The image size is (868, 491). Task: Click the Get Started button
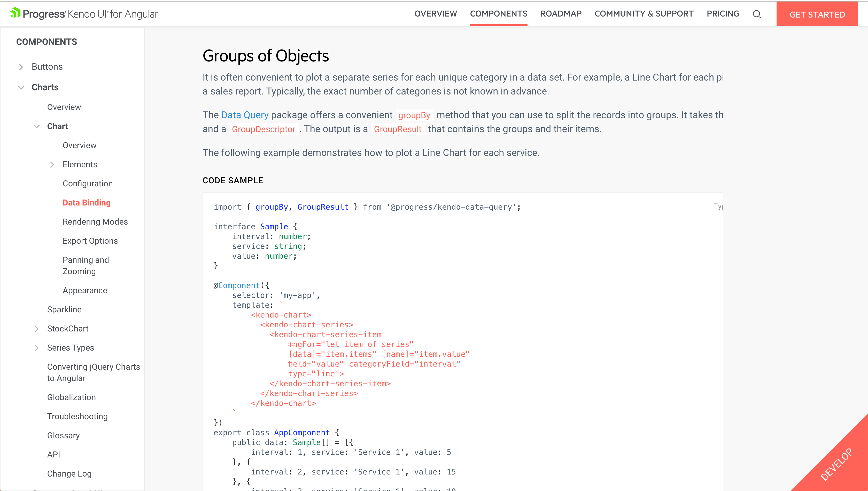817,14
